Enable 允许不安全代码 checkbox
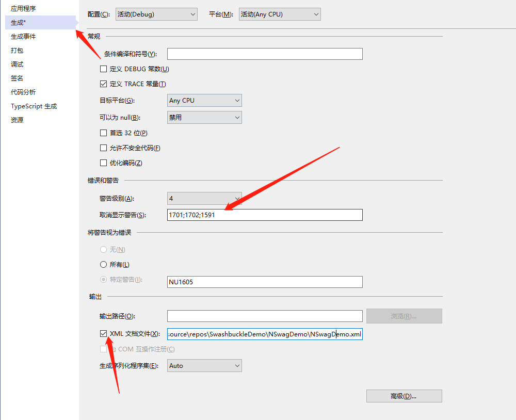The width and height of the screenshot is (516, 420). click(103, 148)
